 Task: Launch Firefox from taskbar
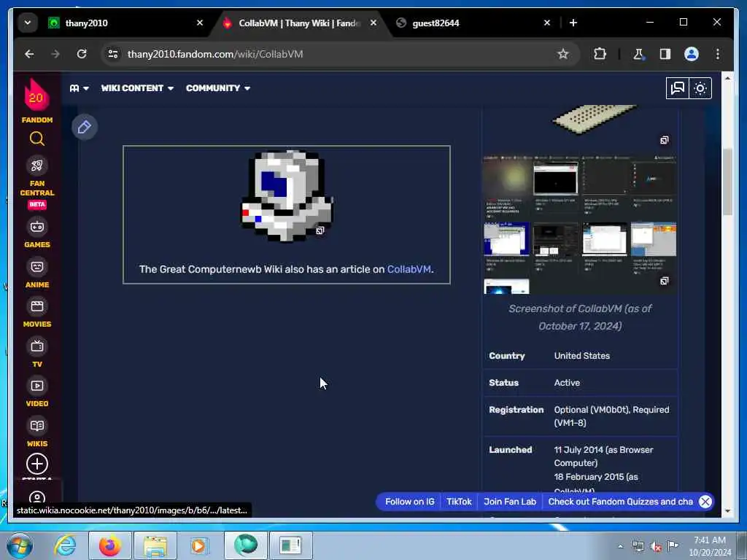coord(110,545)
